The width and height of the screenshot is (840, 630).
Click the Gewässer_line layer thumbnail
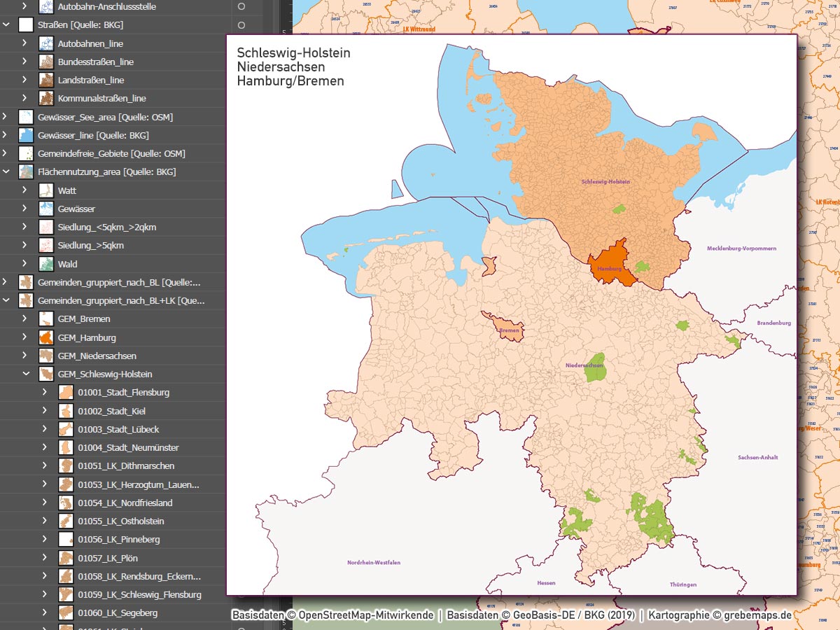[x=26, y=135]
